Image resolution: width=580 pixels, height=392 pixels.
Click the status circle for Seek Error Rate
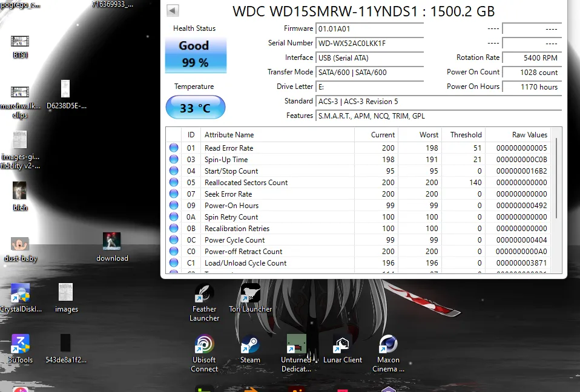(x=174, y=194)
